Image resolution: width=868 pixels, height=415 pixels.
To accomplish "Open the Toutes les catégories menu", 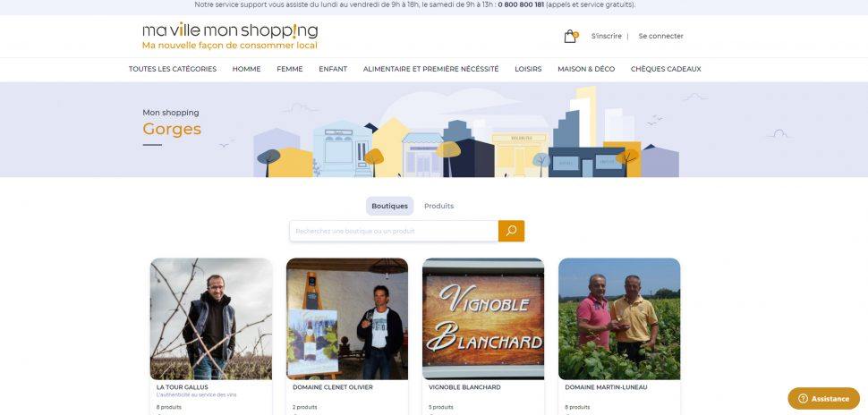I will 173,69.
